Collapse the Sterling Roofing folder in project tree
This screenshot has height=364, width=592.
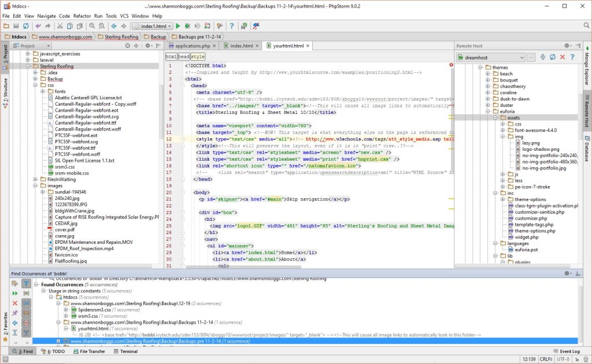(x=27, y=66)
